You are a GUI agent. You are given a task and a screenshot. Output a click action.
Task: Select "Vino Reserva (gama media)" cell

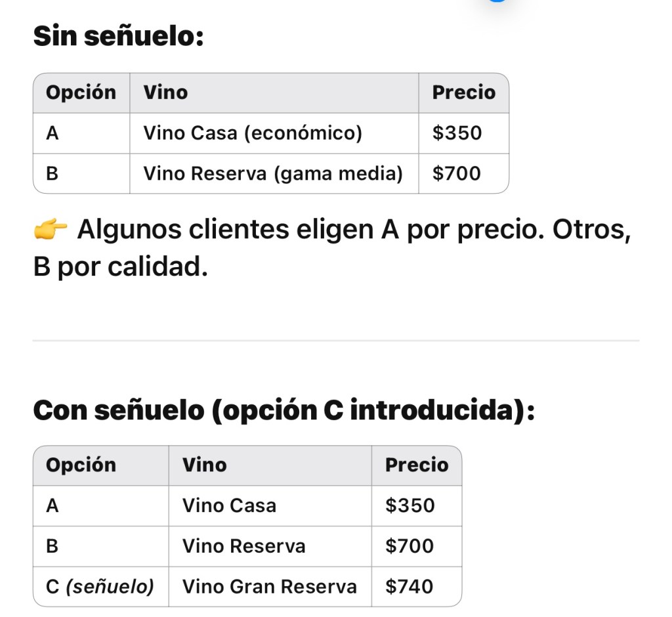point(273,173)
